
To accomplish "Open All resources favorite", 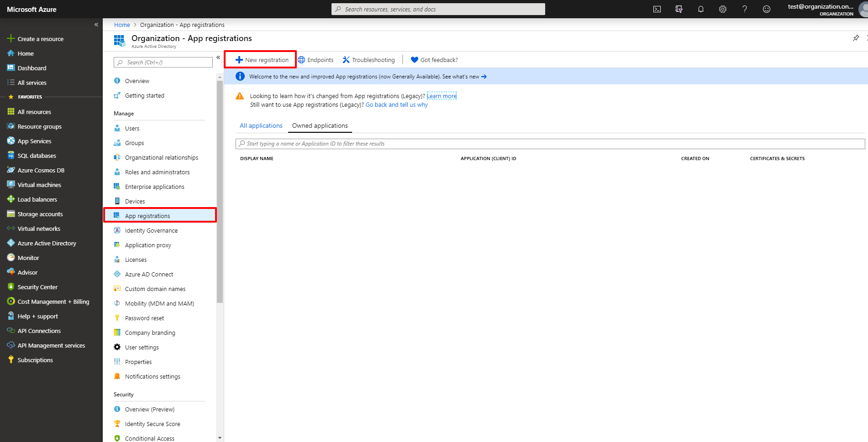I will tap(29, 112).
